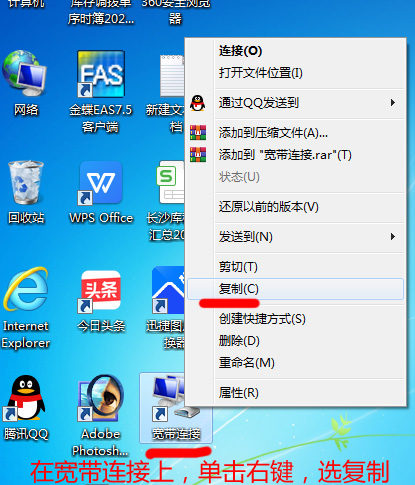Expand submenu arrow of 通过QQ发送到

click(x=393, y=103)
